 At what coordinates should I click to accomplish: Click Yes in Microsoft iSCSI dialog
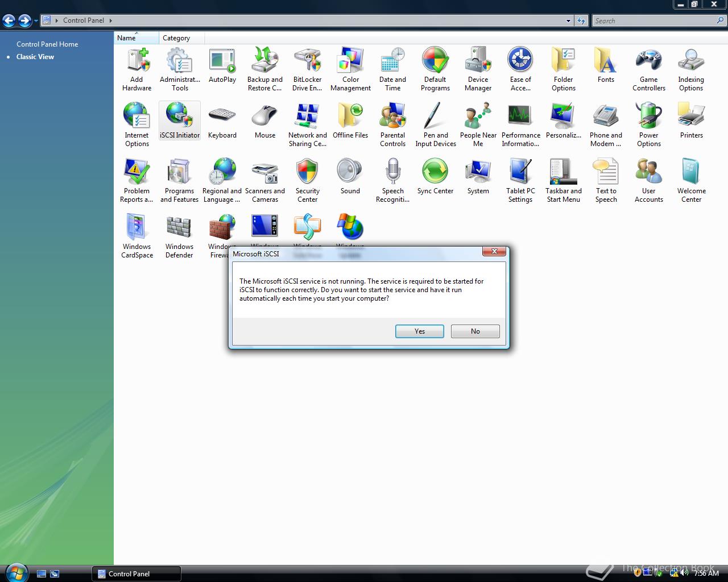pos(420,331)
